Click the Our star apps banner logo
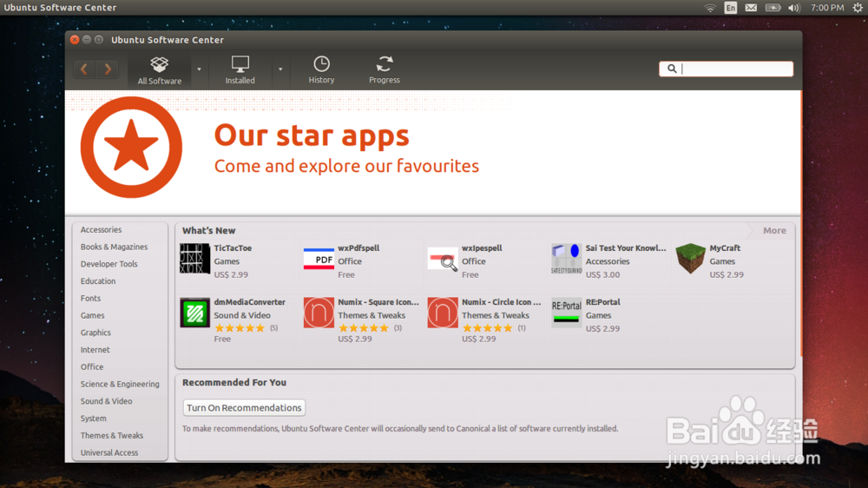Viewport: 868px width, 488px height. coord(131,148)
